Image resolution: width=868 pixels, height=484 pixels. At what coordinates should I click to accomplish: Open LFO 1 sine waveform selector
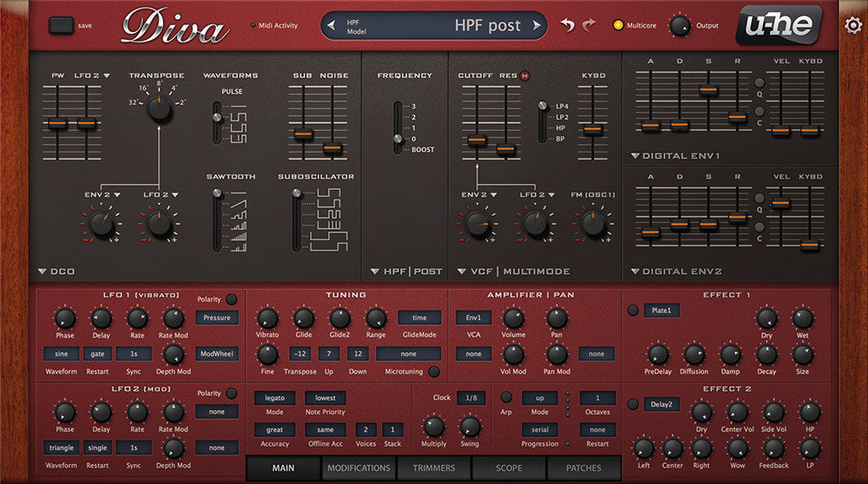pos(61,354)
